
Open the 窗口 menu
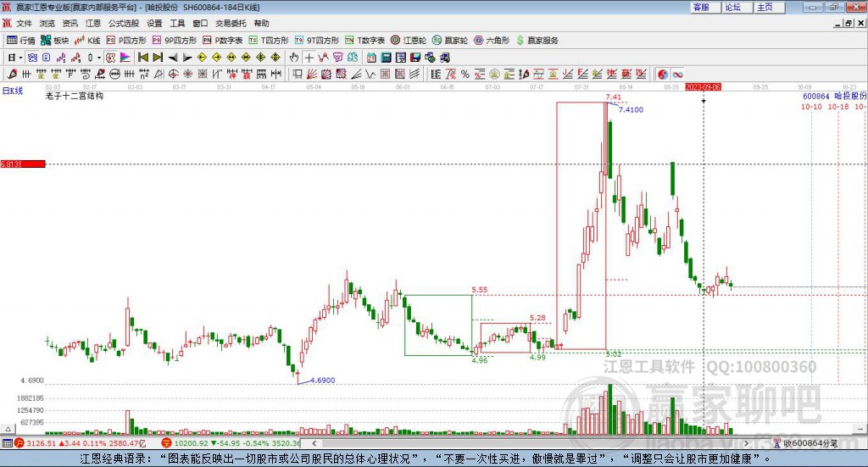coord(200,23)
